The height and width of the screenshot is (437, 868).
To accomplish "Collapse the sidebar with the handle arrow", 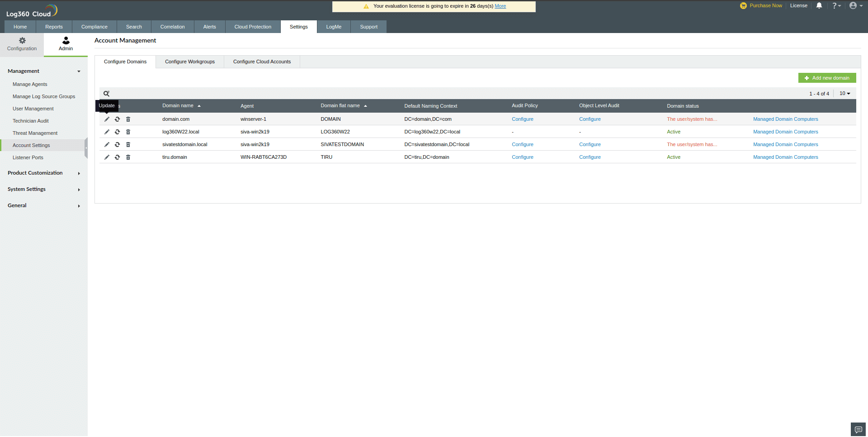I will 86,148.
